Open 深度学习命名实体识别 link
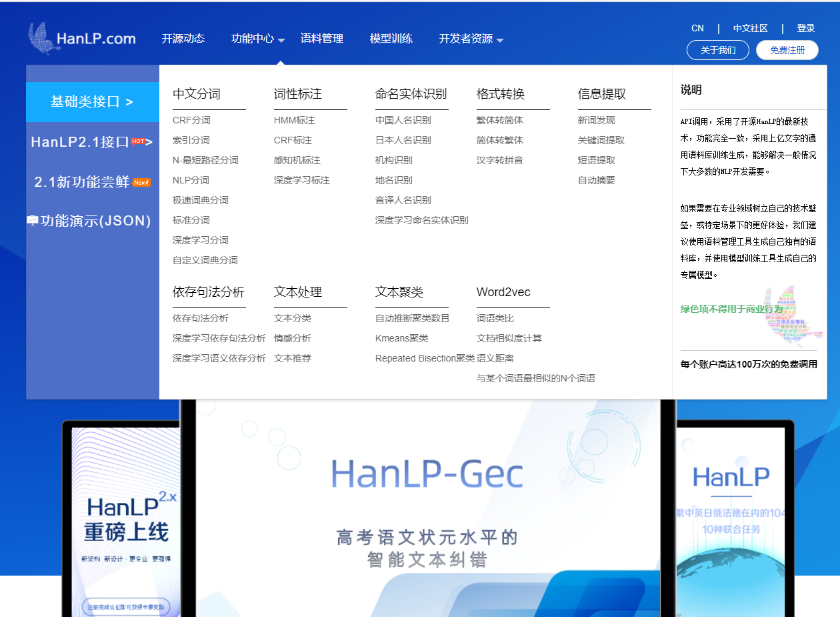 click(422, 220)
